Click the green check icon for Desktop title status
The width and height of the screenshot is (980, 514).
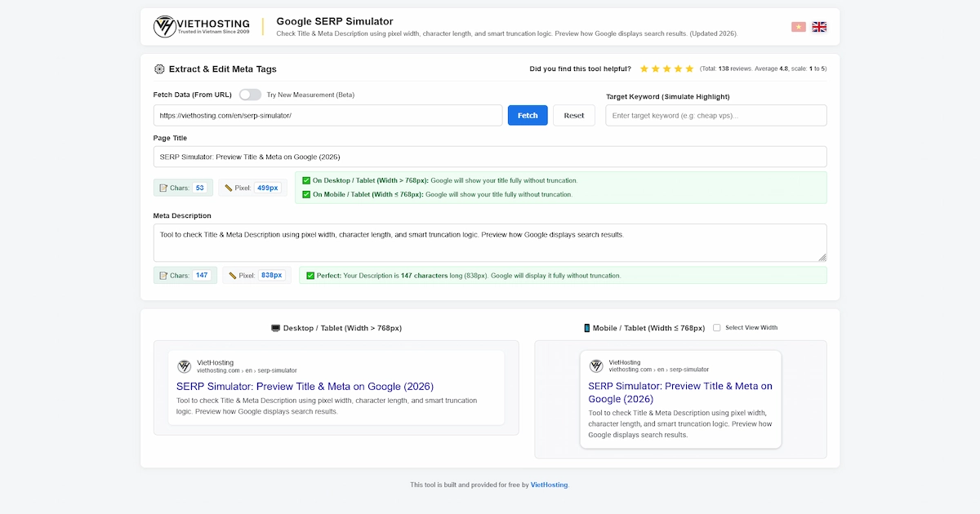pos(306,180)
